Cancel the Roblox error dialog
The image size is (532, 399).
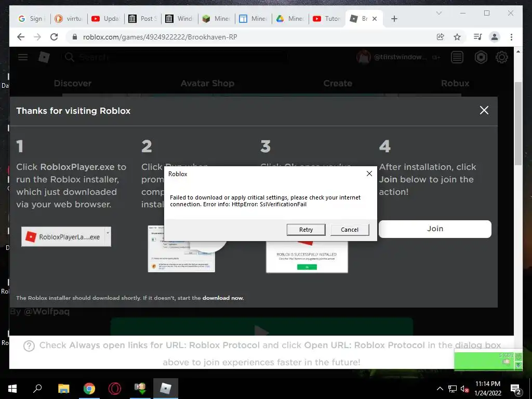point(350,230)
